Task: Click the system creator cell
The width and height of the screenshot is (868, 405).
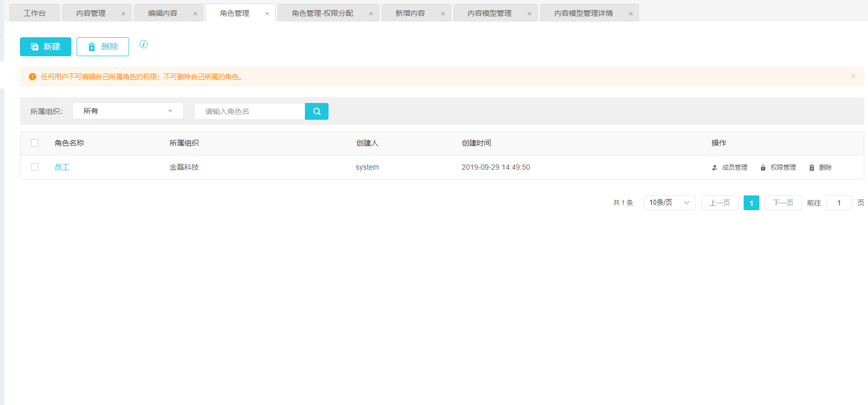Action: tap(367, 167)
